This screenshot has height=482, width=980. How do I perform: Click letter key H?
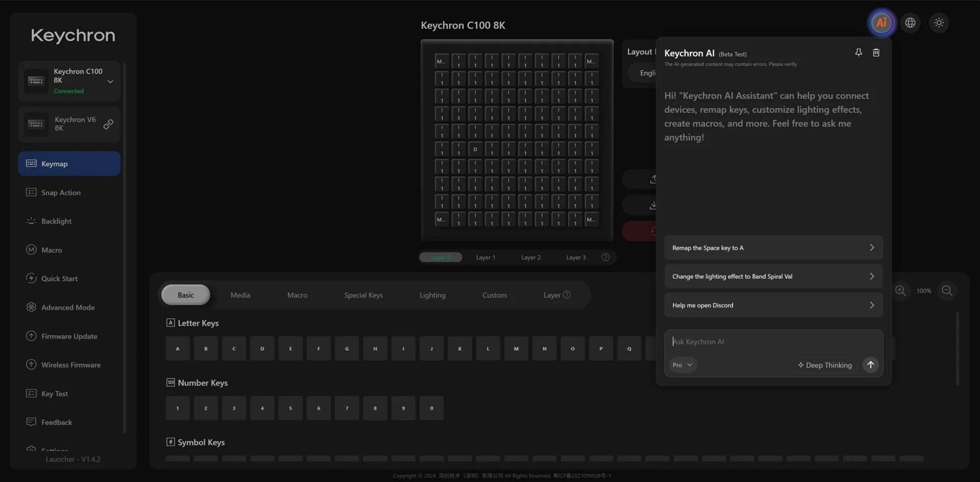tap(375, 349)
